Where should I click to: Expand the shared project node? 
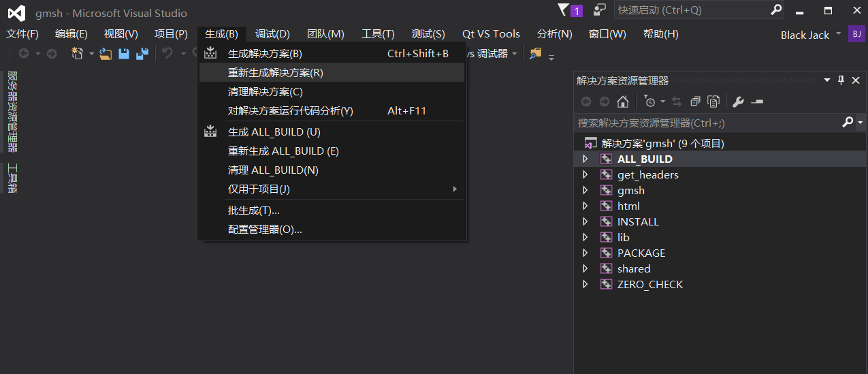coord(585,268)
